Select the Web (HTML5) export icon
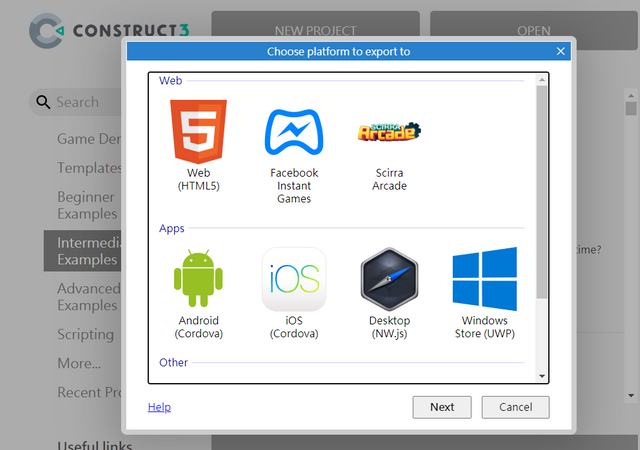 tap(198, 131)
